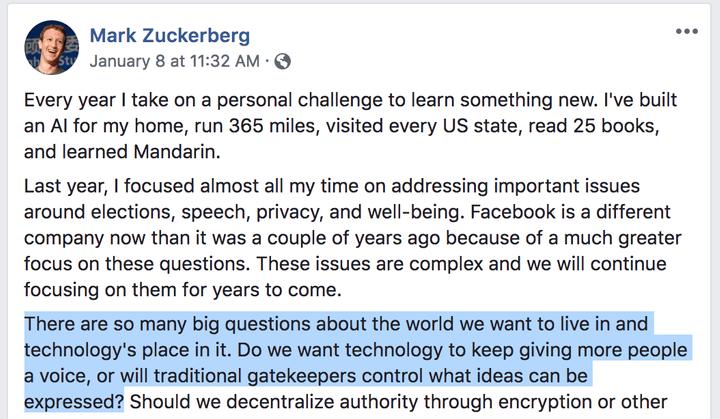This screenshot has width=720, height=419.
Task: Open the Mark Zuckerberg profile name link
Action: click(x=170, y=36)
